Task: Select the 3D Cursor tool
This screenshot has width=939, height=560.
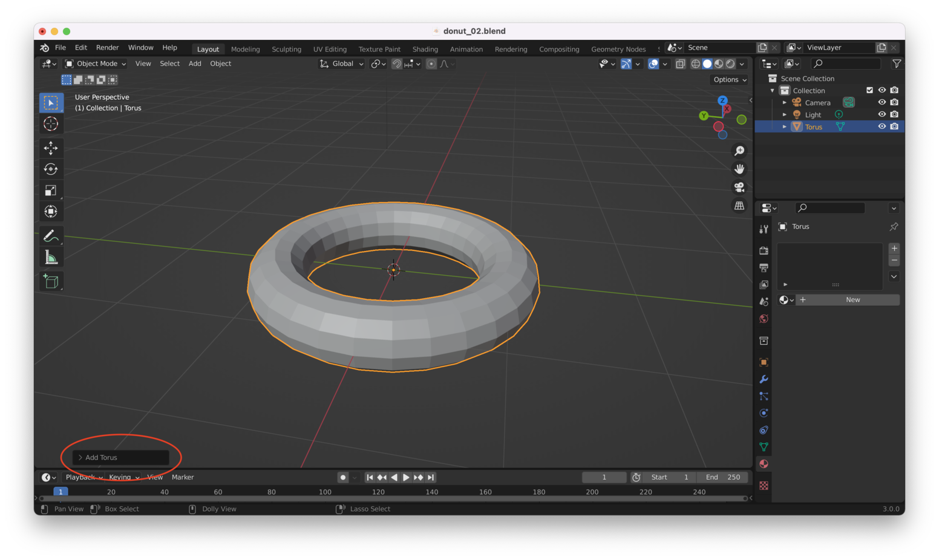Action: click(x=51, y=124)
